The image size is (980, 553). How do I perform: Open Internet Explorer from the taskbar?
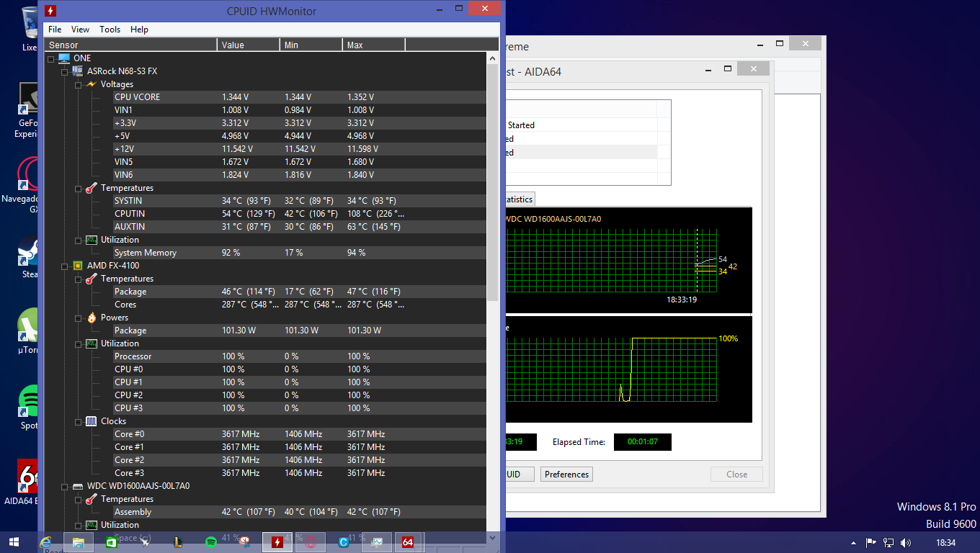coord(46,542)
